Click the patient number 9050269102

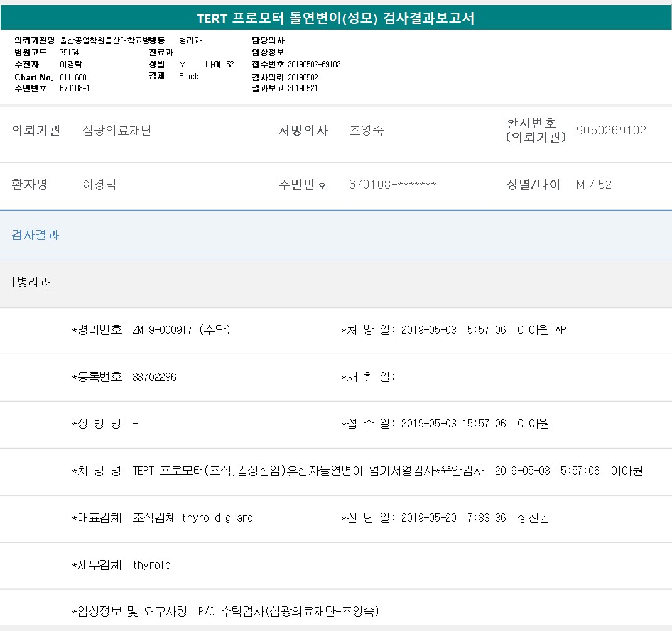610,131
